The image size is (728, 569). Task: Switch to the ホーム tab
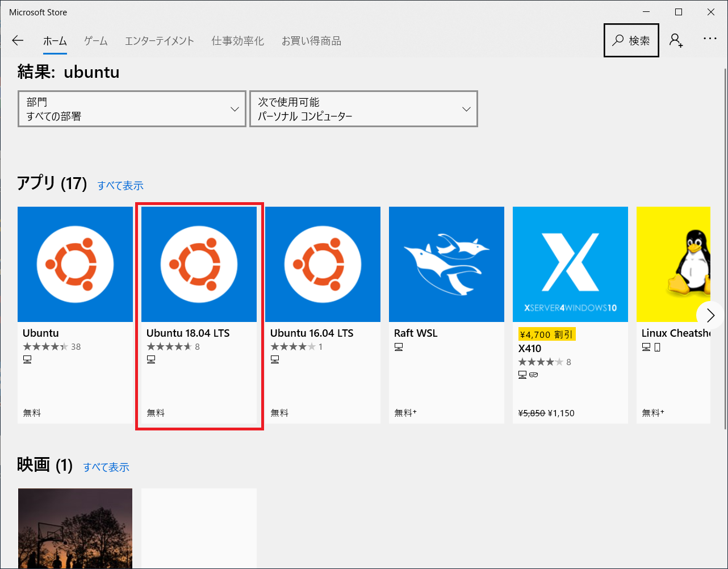[55, 41]
